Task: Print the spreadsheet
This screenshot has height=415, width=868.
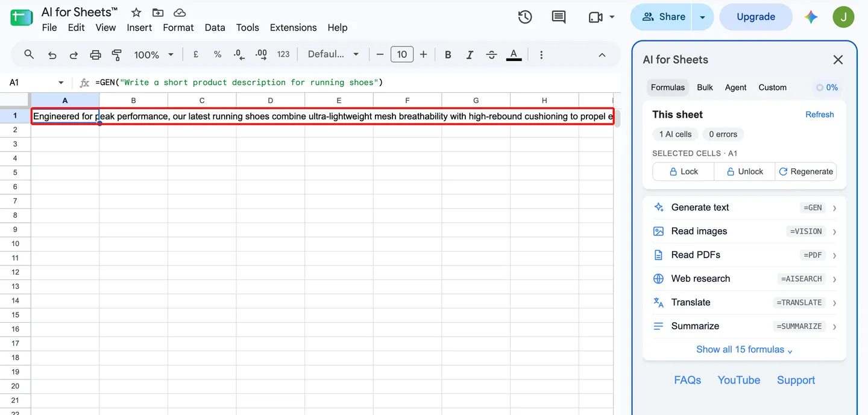Action: coord(95,55)
